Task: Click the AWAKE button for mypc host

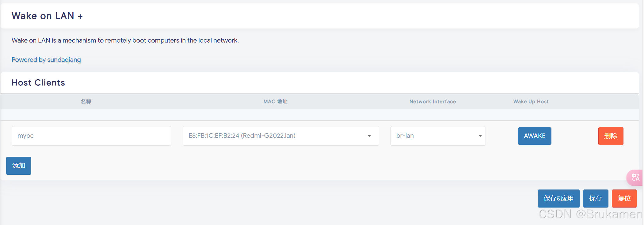Action: click(x=534, y=136)
